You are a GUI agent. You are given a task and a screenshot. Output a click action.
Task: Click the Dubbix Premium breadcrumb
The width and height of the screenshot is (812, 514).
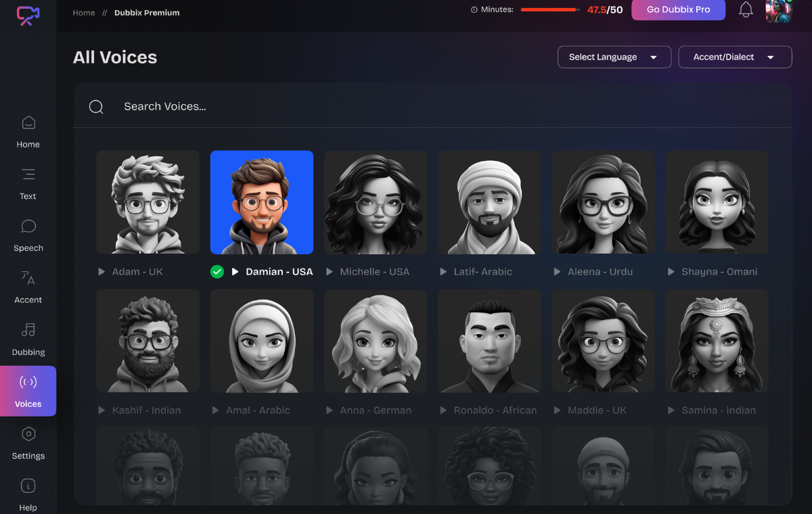pos(147,13)
